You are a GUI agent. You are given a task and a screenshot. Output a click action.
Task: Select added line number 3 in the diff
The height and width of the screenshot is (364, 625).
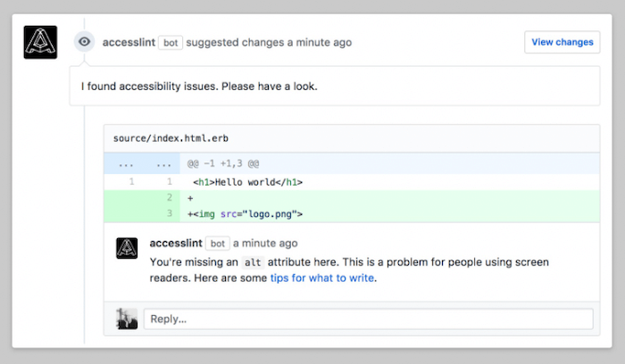pos(168,213)
